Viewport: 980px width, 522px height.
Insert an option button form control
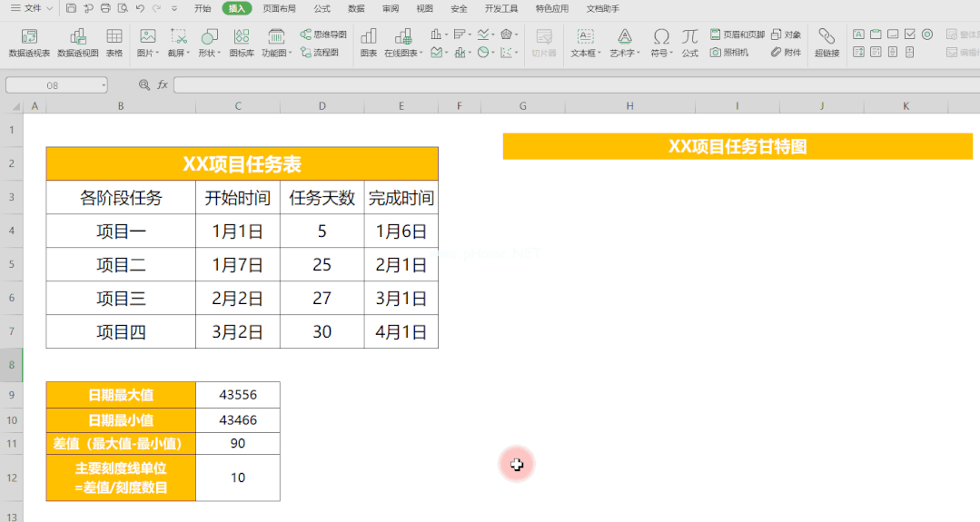coord(927,34)
